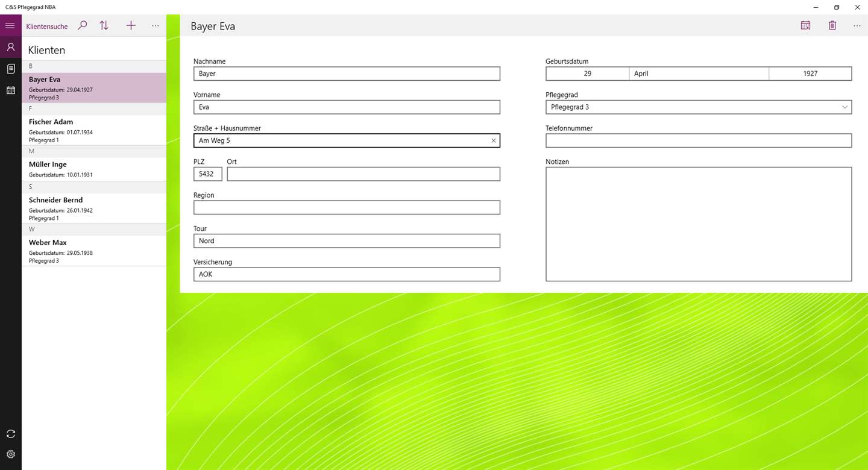This screenshot has height=470, width=868.
Task: Change the birth month April
Action: 699,74
